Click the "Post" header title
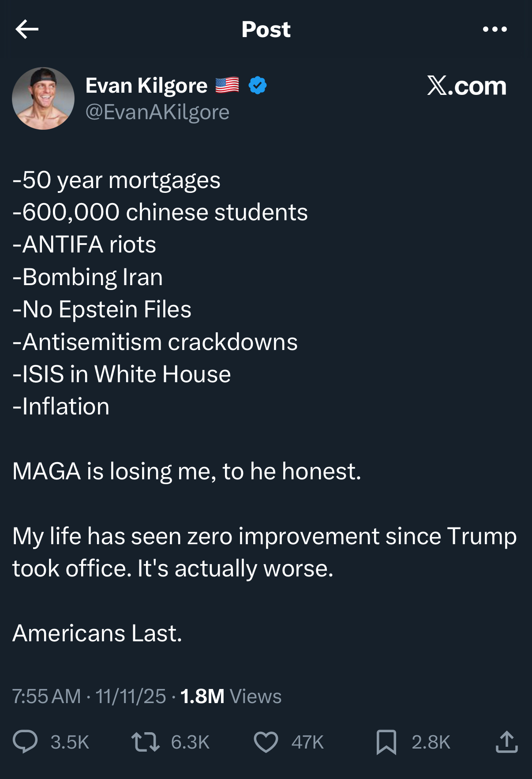The width and height of the screenshot is (532, 779). point(266,30)
